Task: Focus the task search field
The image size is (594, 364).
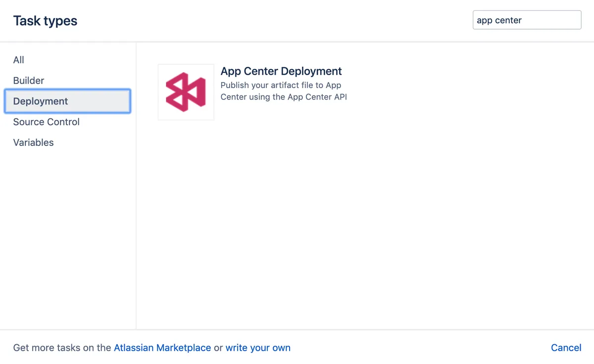Action: pos(527,20)
